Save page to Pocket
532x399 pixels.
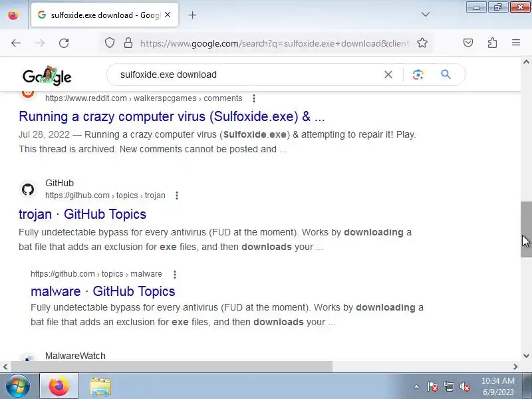pyautogui.click(x=468, y=43)
